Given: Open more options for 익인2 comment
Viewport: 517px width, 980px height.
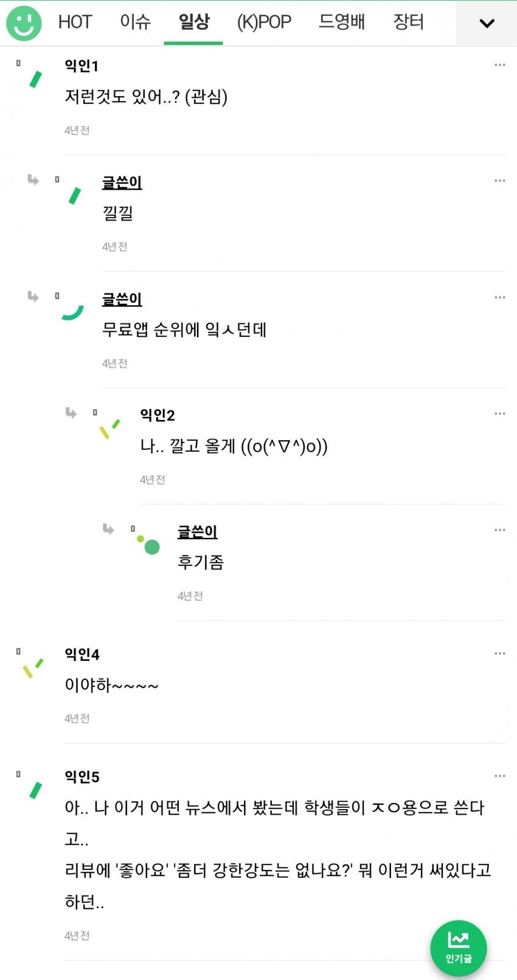Looking at the screenshot, I should (x=500, y=413).
